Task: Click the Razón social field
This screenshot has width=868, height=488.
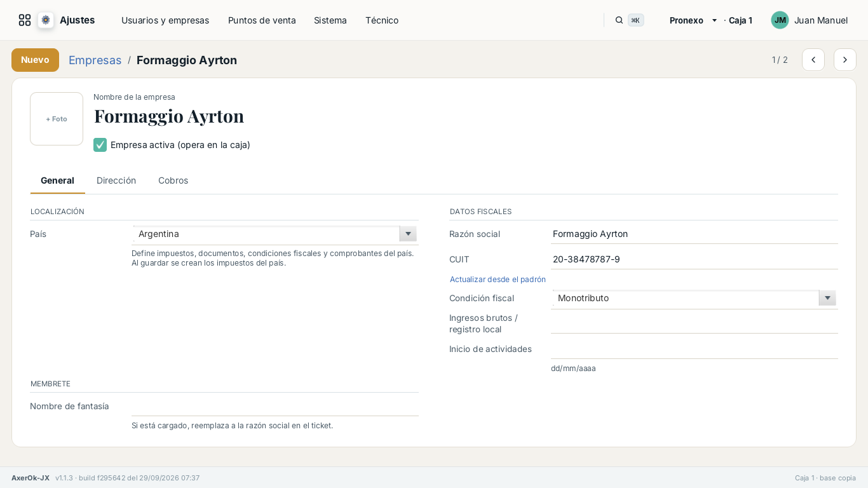Action: (695, 234)
